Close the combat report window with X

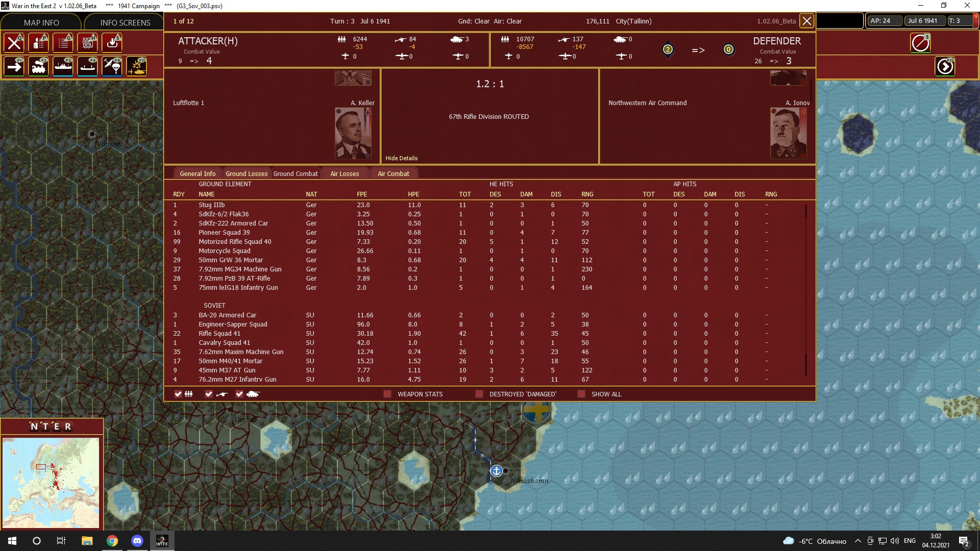pyautogui.click(x=806, y=21)
